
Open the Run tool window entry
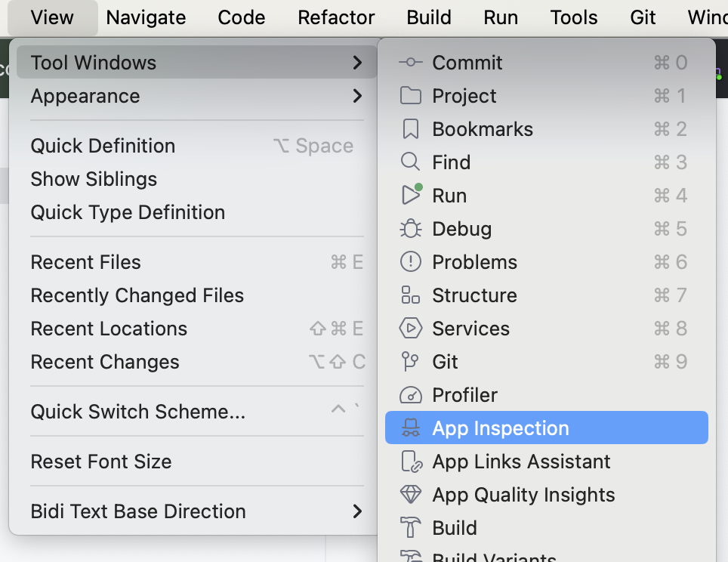pos(449,196)
